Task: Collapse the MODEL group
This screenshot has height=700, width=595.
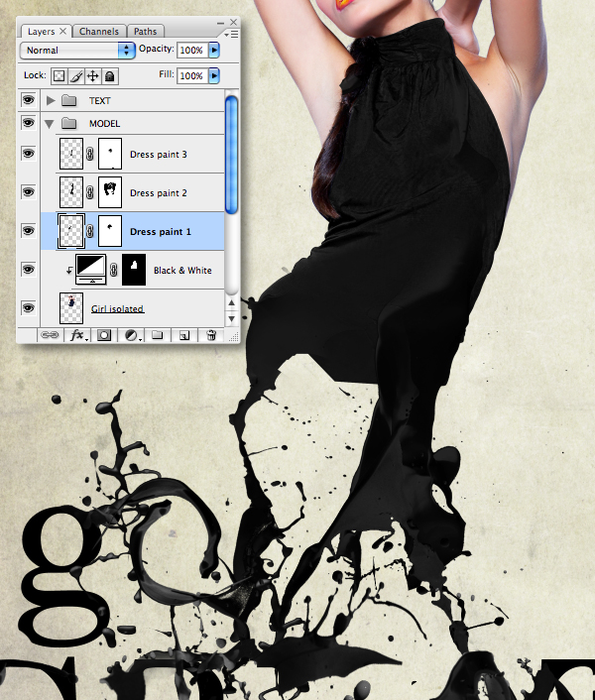Action: tap(50, 124)
